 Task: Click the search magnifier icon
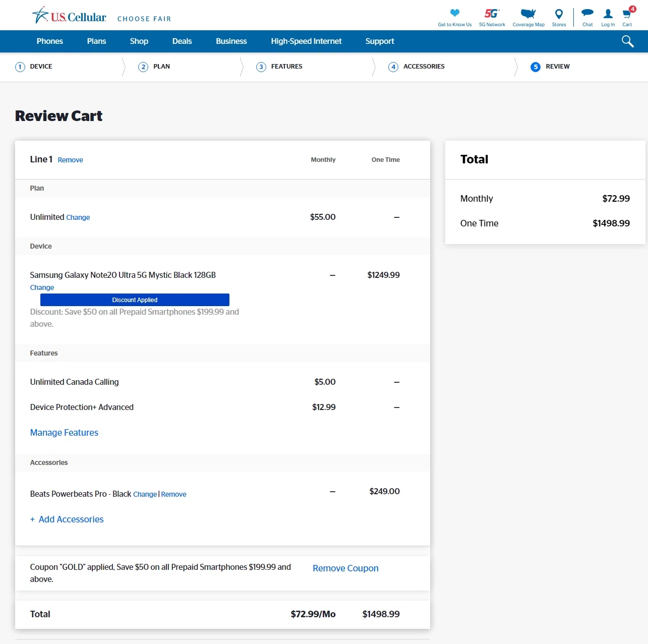click(627, 41)
